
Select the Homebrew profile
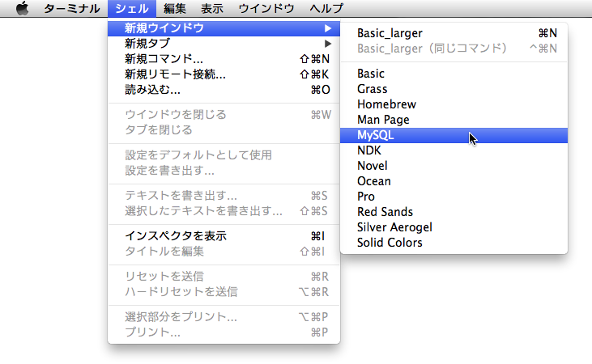[454, 104]
